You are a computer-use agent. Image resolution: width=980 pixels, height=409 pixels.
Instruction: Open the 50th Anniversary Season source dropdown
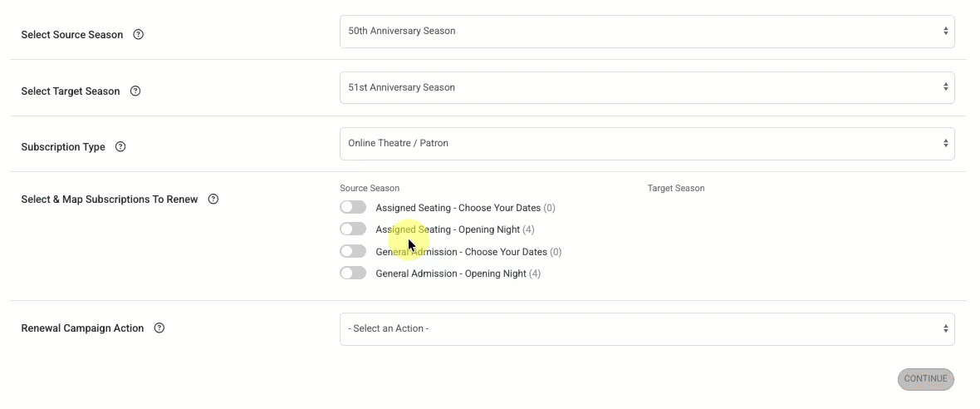point(647,32)
